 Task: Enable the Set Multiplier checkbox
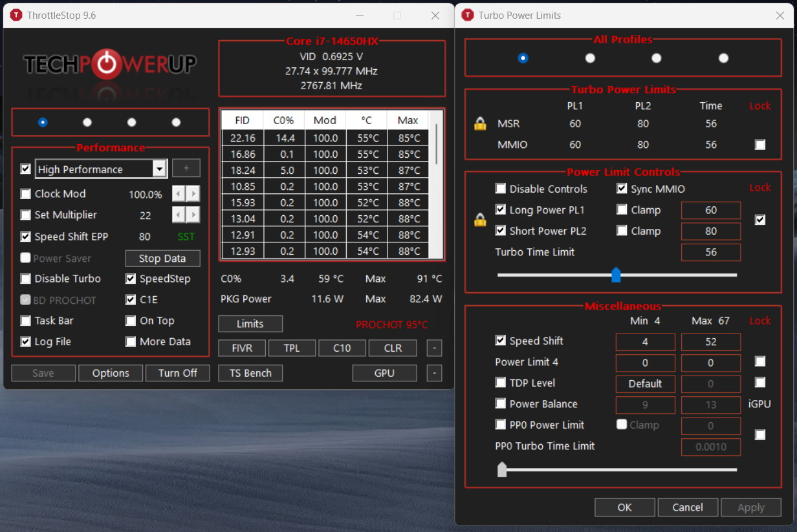pyautogui.click(x=26, y=215)
